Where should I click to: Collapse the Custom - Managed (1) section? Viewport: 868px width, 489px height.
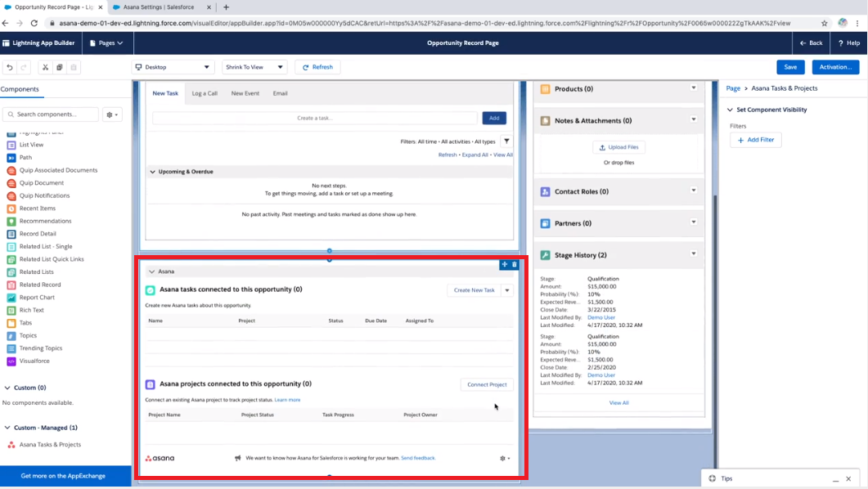coord(7,428)
